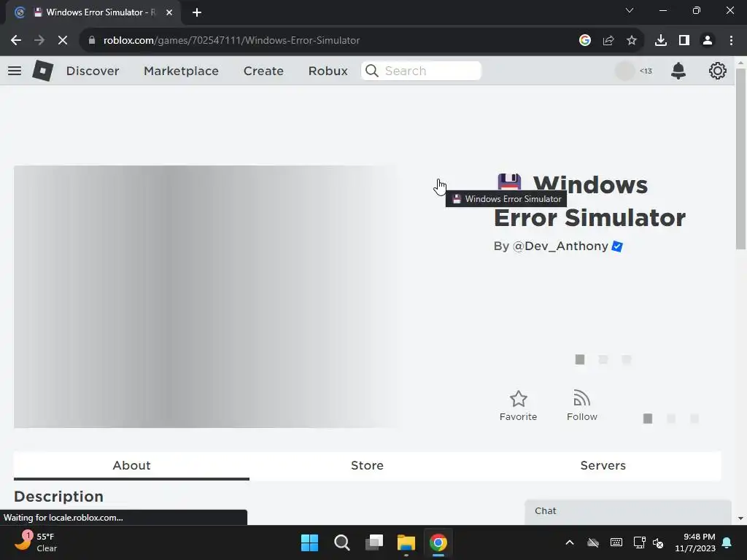Click the Chrome taskbar icon

pos(438,542)
